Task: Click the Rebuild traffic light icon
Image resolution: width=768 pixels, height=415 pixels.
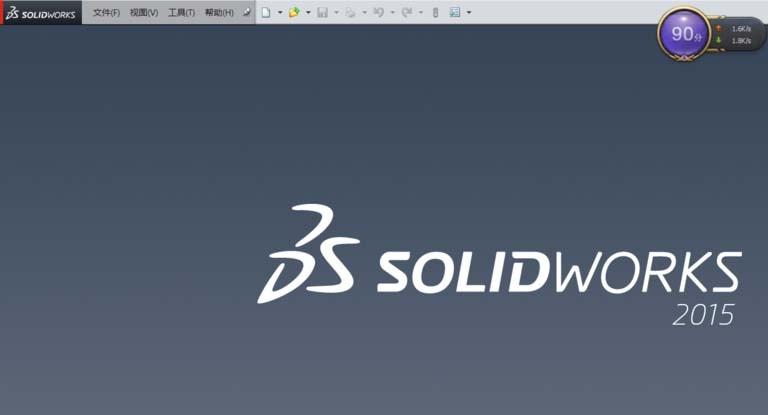Action: pyautogui.click(x=435, y=13)
